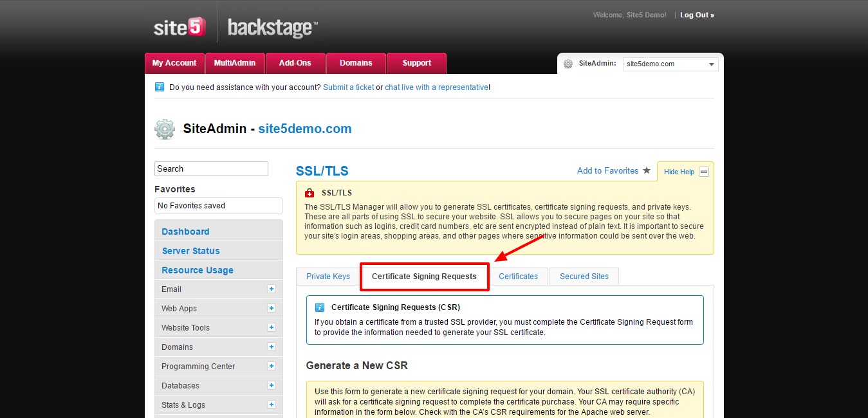868x418 pixels.
Task: Click the No Favorites saved box
Action: 219,206
